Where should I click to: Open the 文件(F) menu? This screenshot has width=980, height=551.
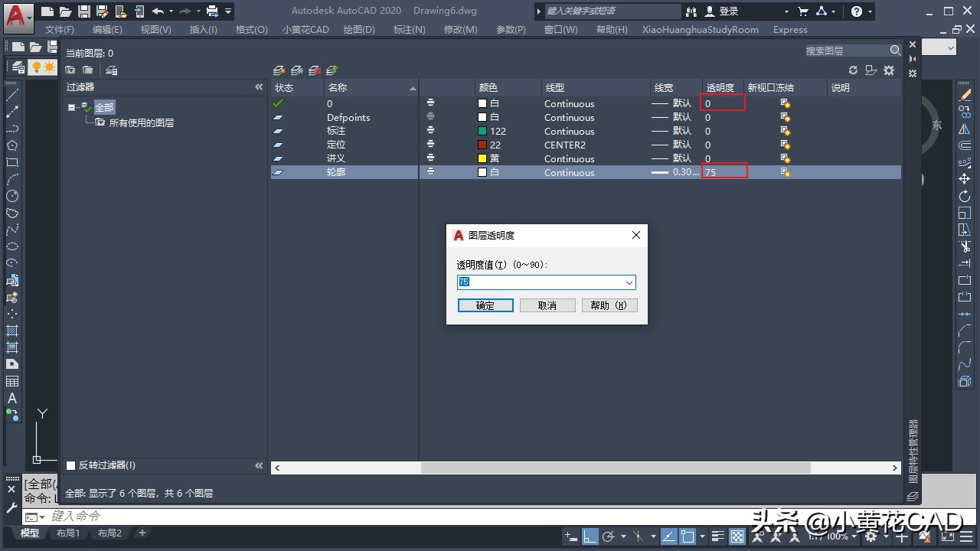click(x=60, y=29)
